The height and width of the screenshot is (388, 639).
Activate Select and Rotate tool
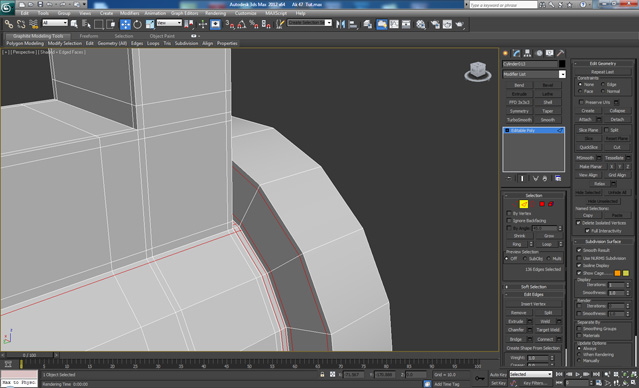coord(138,24)
